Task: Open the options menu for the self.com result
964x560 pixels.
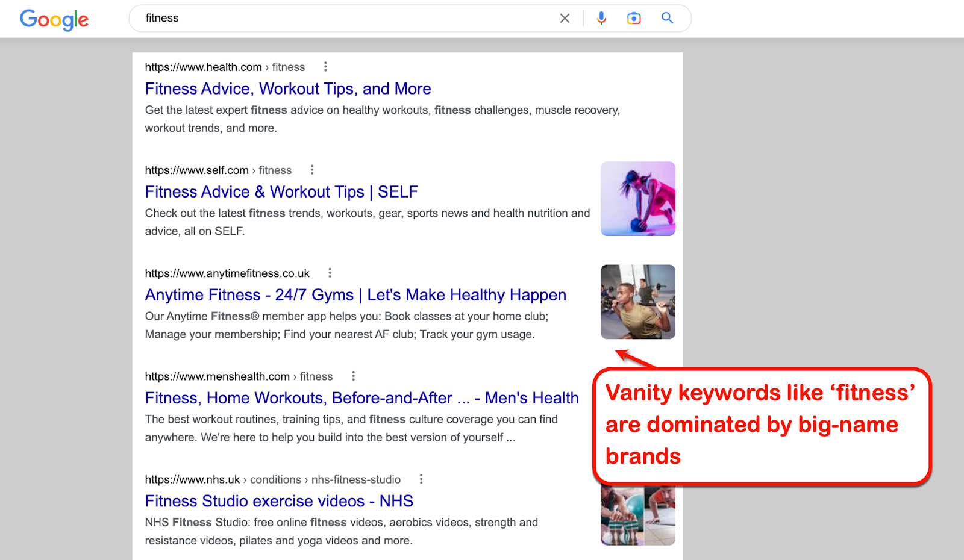Action: tap(312, 170)
